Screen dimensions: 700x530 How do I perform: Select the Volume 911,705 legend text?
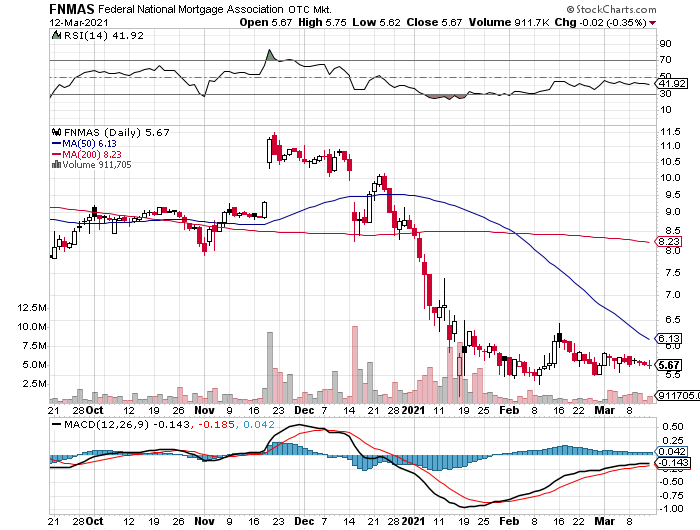tap(97, 165)
